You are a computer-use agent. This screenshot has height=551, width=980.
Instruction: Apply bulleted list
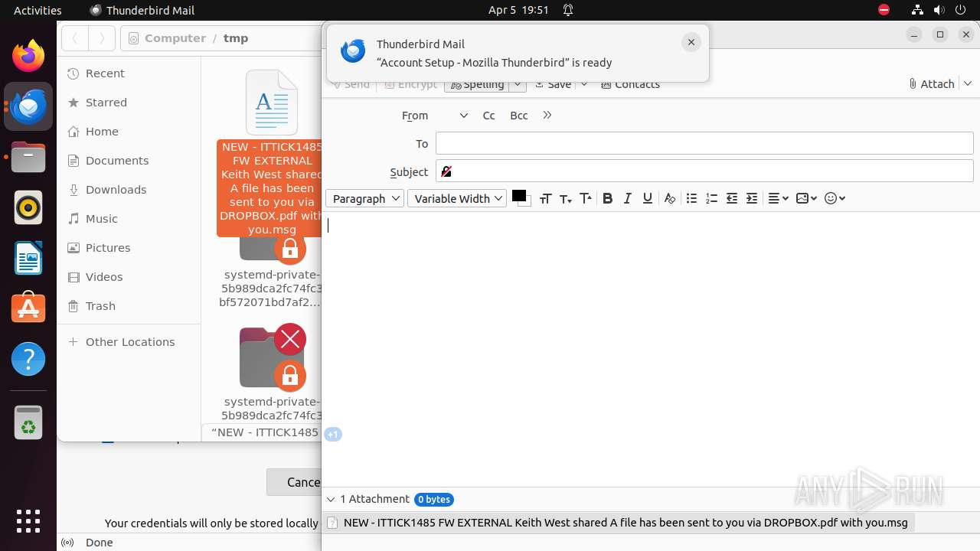[x=691, y=198]
